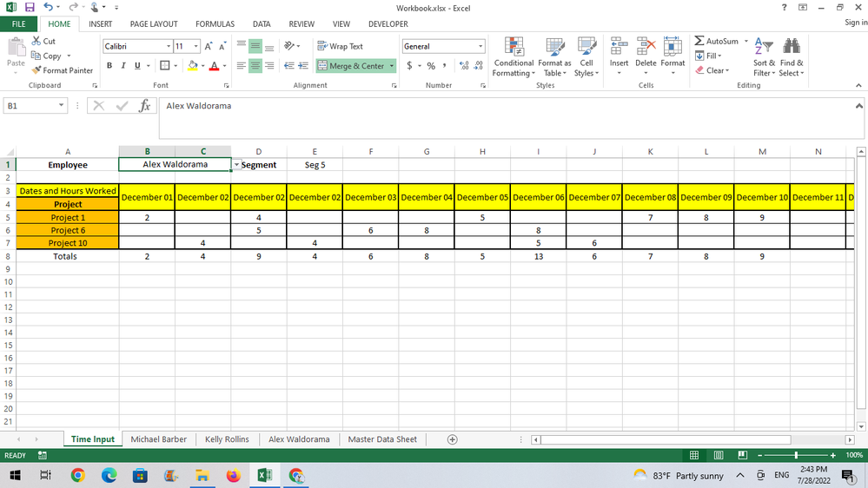Click Increase Decimal icon

(x=464, y=65)
